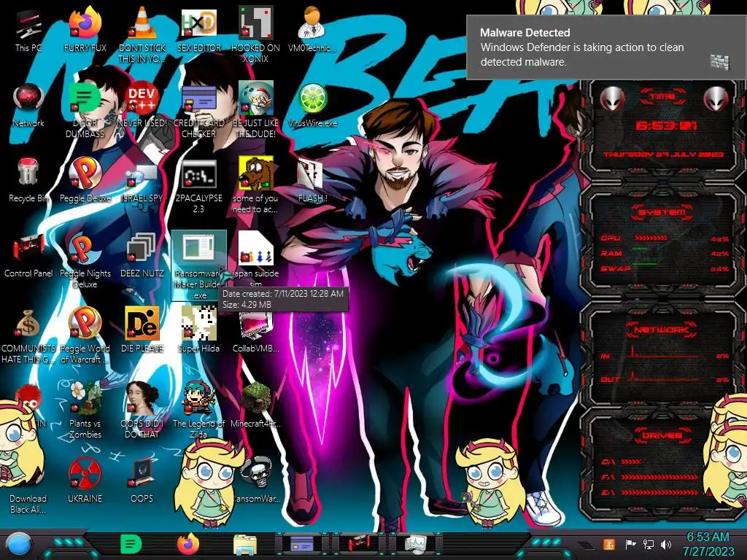
Task: Open the UKRAINE radiation shortcut
Action: tap(85, 480)
